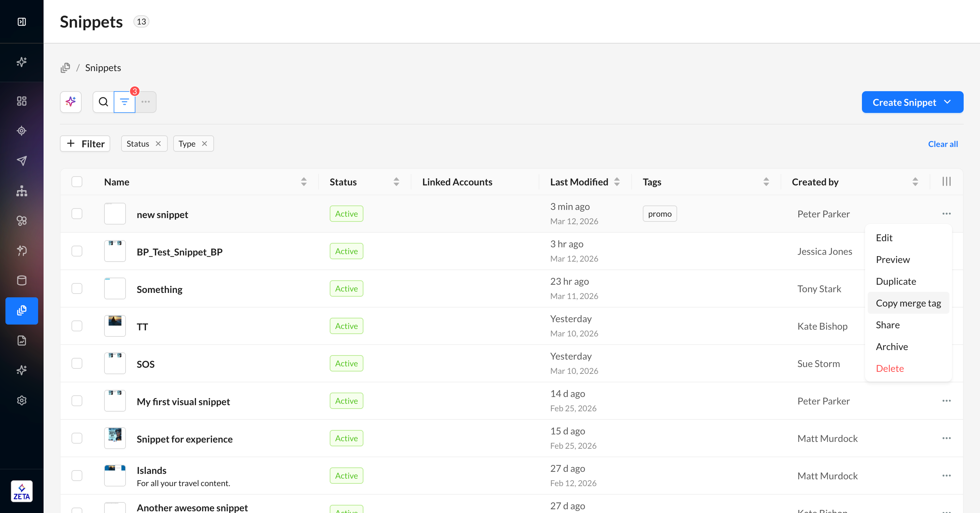The height and width of the screenshot is (513, 980).
Task: Click the ZETA logo at bottom
Action: pos(22,491)
